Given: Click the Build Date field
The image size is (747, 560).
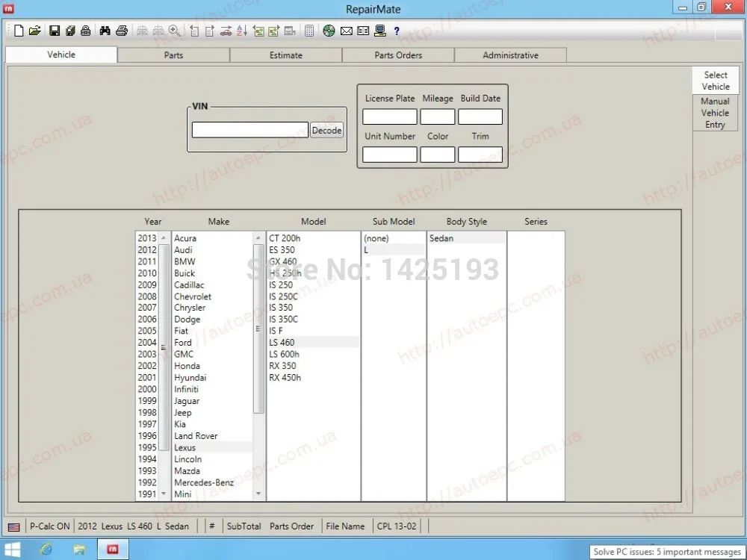Looking at the screenshot, I should (480, 116).
